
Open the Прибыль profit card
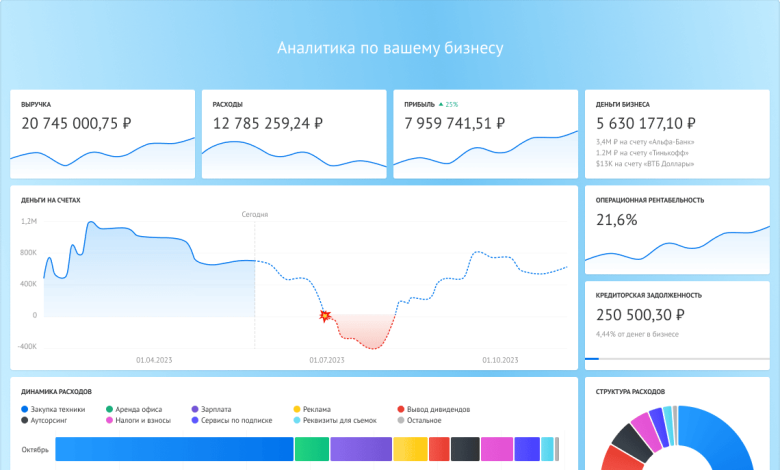click(485, 134)
